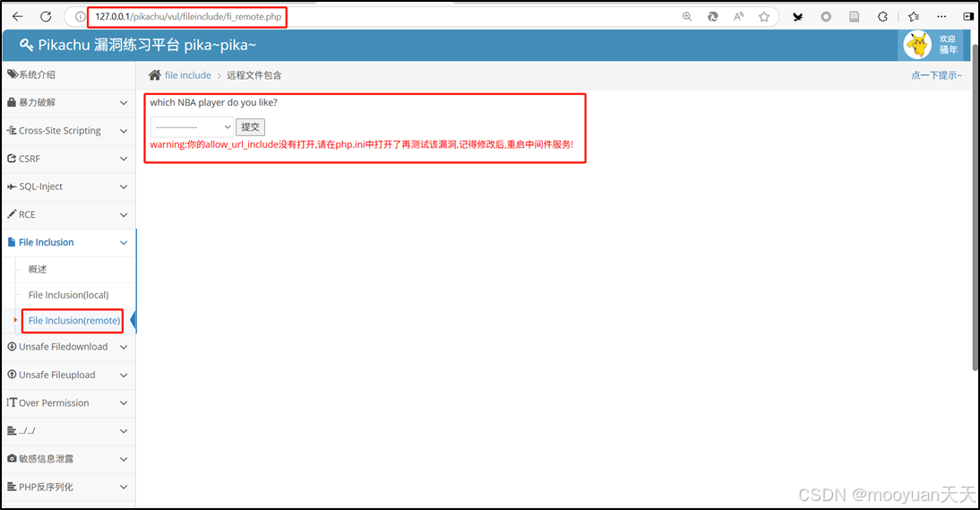Expand 敏感信息泄露 sidebar menu
The height and width of the screenshot is (510, 980).
point(69,459)
